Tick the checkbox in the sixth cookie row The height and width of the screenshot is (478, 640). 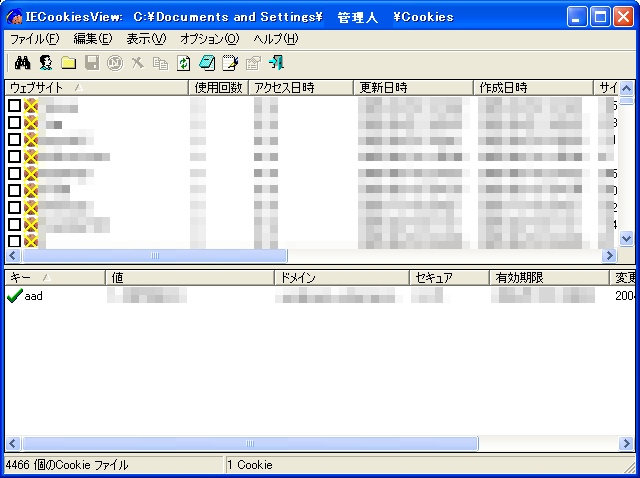click(14, 190)
